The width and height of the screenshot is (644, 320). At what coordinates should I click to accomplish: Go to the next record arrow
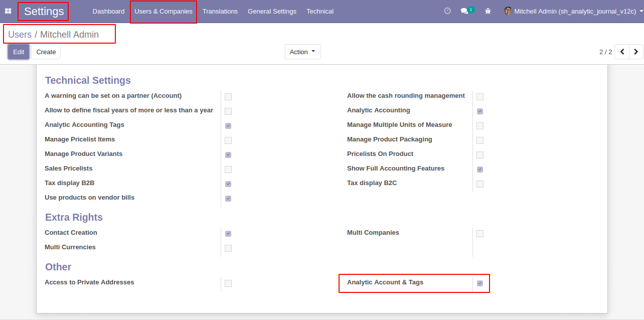pyautogui.click(x=636, y=52)
